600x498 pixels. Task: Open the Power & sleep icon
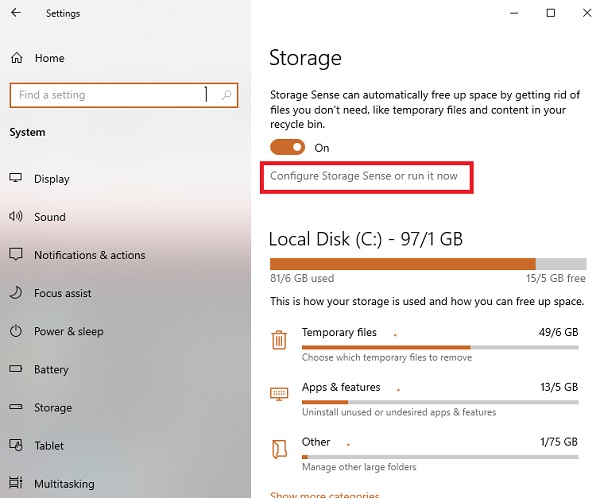(x=16, y=331)
